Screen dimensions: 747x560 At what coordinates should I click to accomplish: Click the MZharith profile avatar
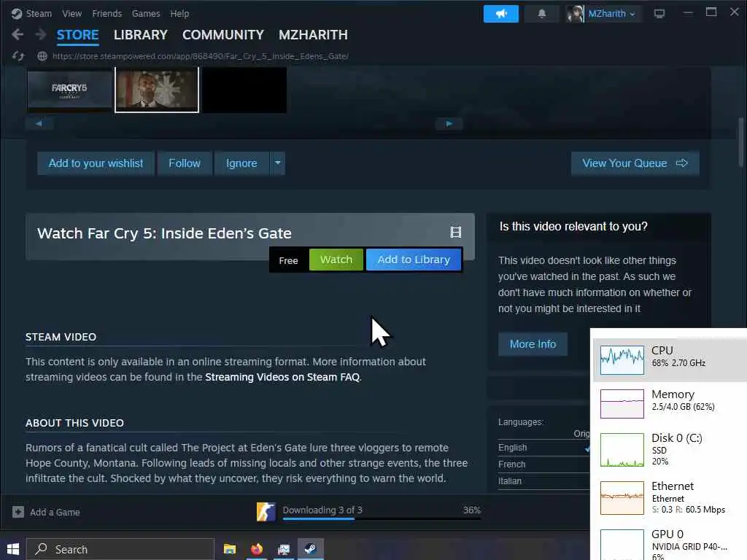[575, 13]
